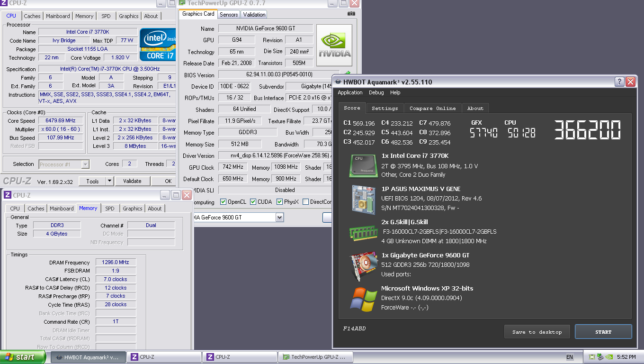
Task: Click the top CPU-Z window title icon
Action: coord(4,3)
